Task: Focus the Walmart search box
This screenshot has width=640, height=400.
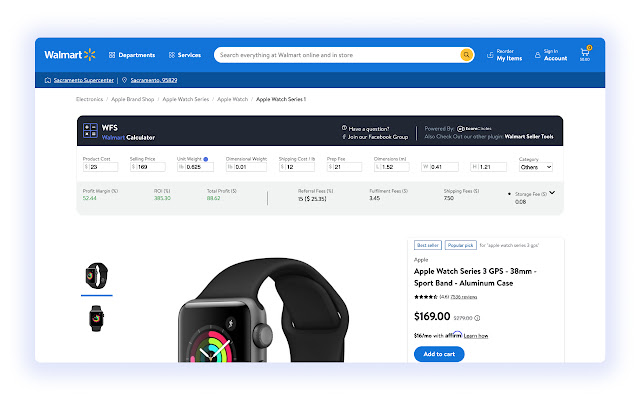Action: [x=337, y=55]
